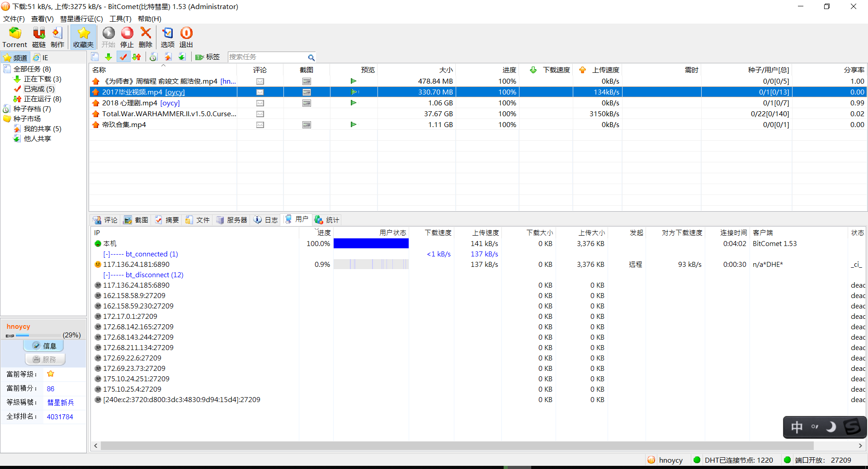Click the 信息 button in user panel
This screenshot has height=469, width=868.
point(44,346)
